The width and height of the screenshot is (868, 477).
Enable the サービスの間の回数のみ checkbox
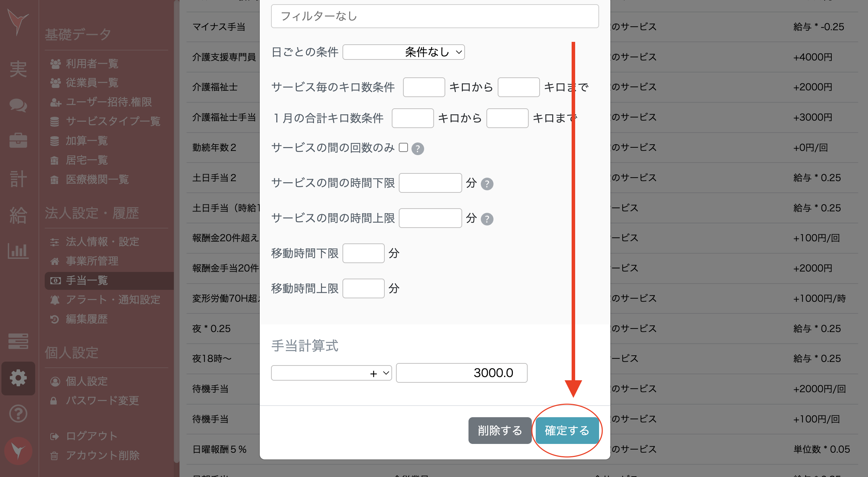pyautogui.click(x=403, y=148)
